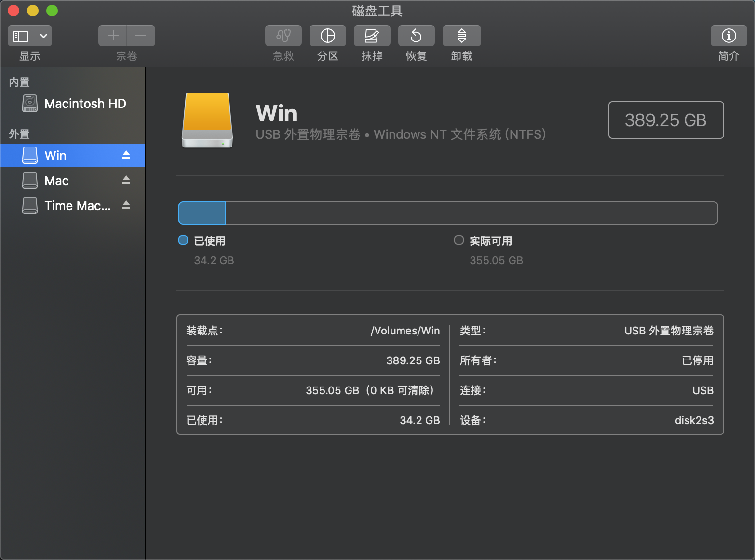Click the 外置 sidebar section header
The image size is (755, 560).
click(x=19, y=134)
